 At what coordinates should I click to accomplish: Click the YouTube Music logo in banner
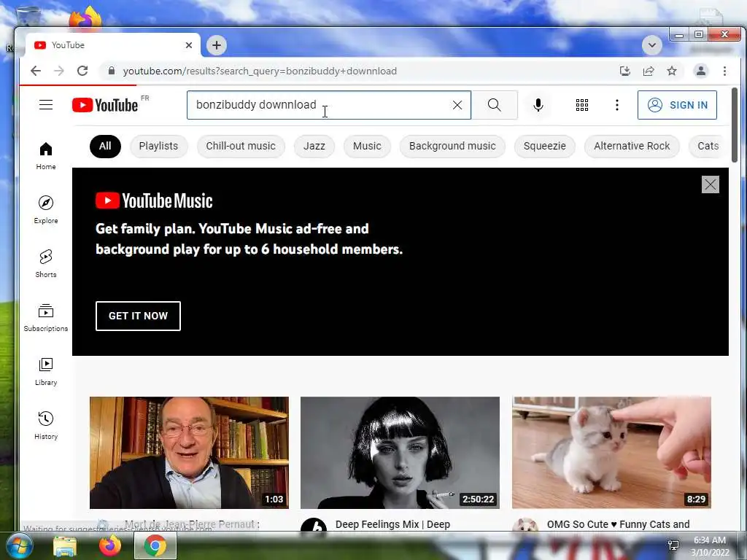pos(155,201)
